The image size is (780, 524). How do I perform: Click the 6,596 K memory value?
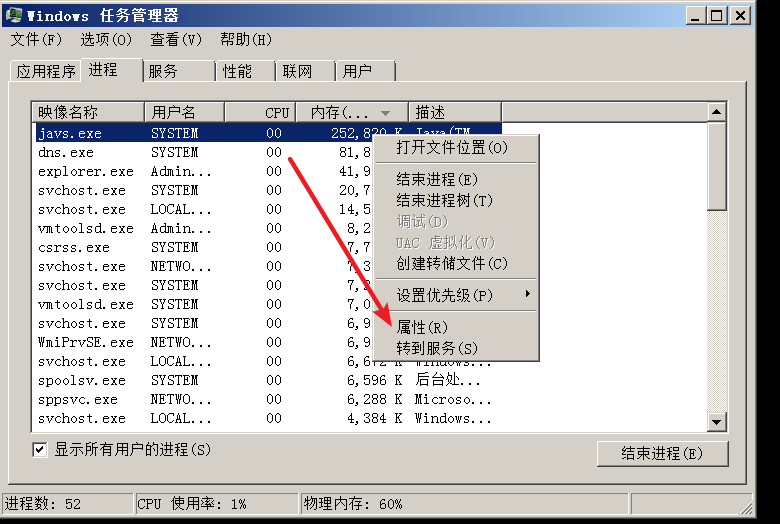tap(375, 380)
